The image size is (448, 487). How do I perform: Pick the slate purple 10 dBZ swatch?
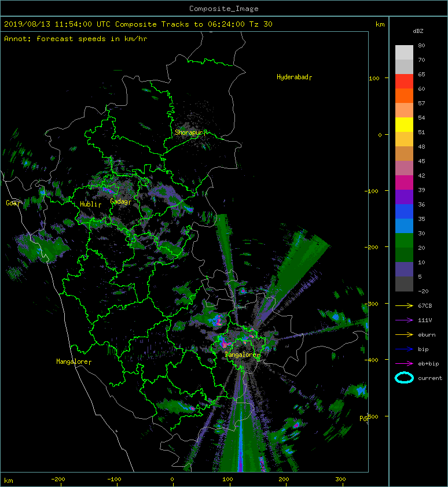click(x=404, y=269)
